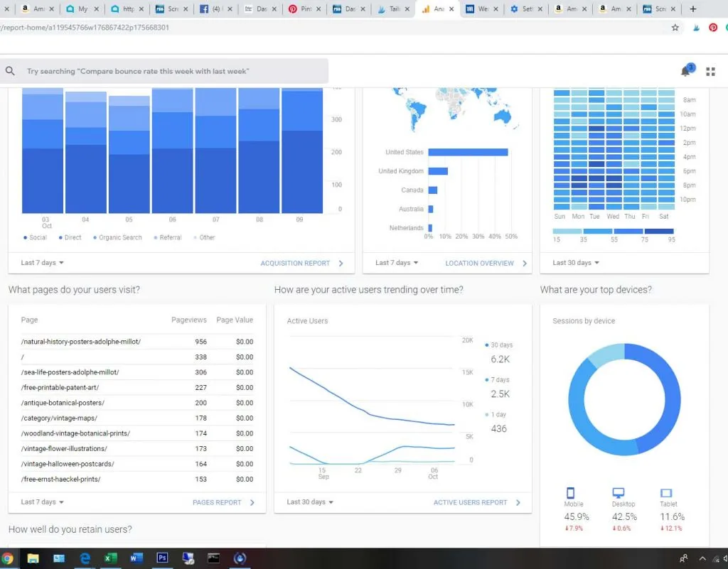This screenshot has width=728, height=569.
Task: Open the Google apps grid icon
Action: coord(710,71)
